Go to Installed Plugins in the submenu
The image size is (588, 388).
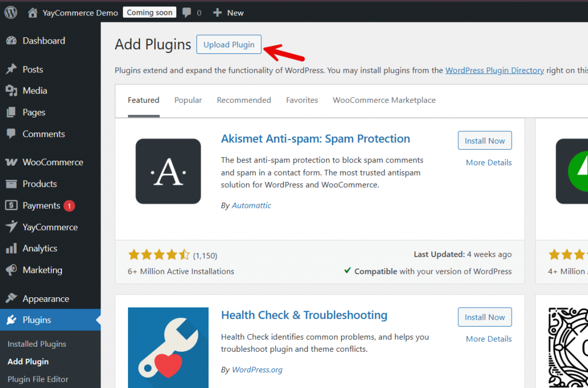pos(37,344)
